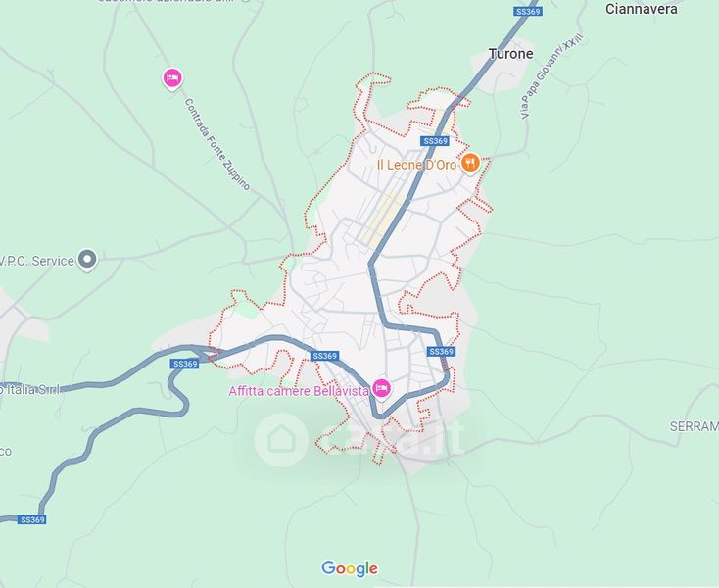This screenshot has width=719, height=588.
Task: Click the Contrada Fonte Zuppino road label
Action: coord(217,144)
